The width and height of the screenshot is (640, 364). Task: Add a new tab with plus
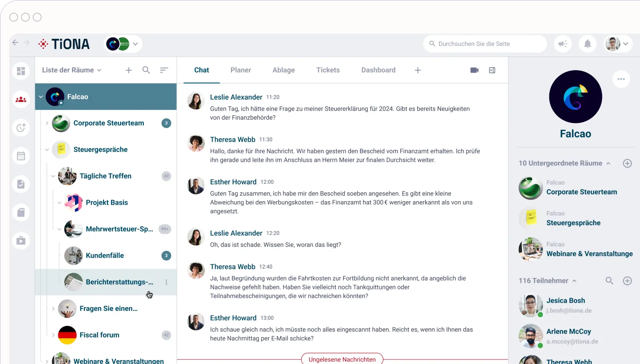pyautogui.click(x=418, y=70)
